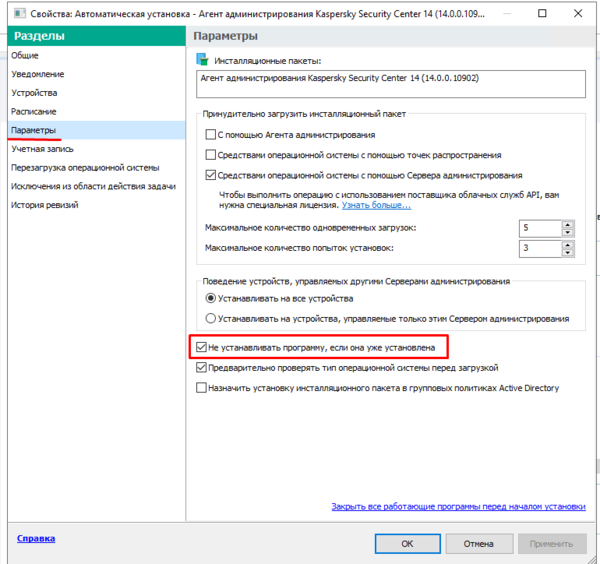Enable Active Directory group policy install checkbox
This screenshot has width=600, height=564.
pyautogui.click(x=201, y=388)
